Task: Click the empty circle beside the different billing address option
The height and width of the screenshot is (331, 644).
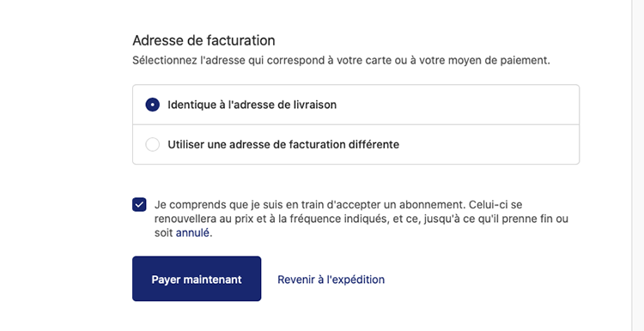Action: point(152,145)
